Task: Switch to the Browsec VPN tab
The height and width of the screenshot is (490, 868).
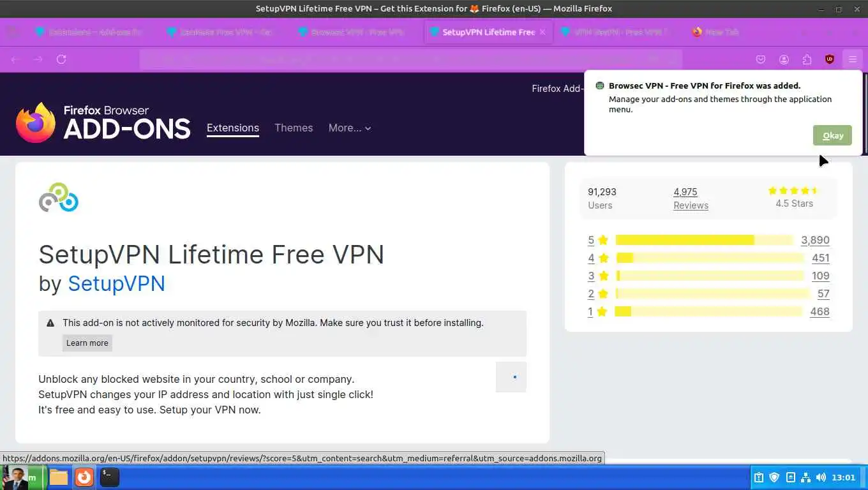Action: point(357,32)
